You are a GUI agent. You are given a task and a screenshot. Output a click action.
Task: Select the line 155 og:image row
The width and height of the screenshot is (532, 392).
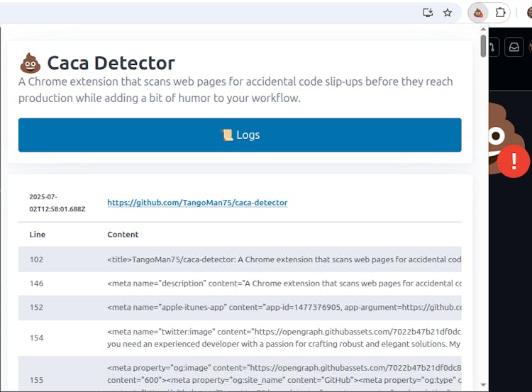pyautogui.click(x=240, y=374)
